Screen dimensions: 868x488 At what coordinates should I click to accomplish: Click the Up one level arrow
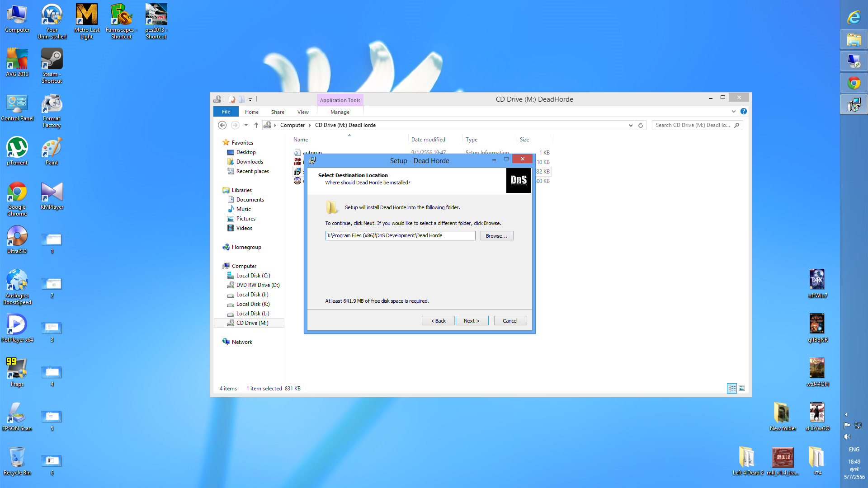coord(256,125)
